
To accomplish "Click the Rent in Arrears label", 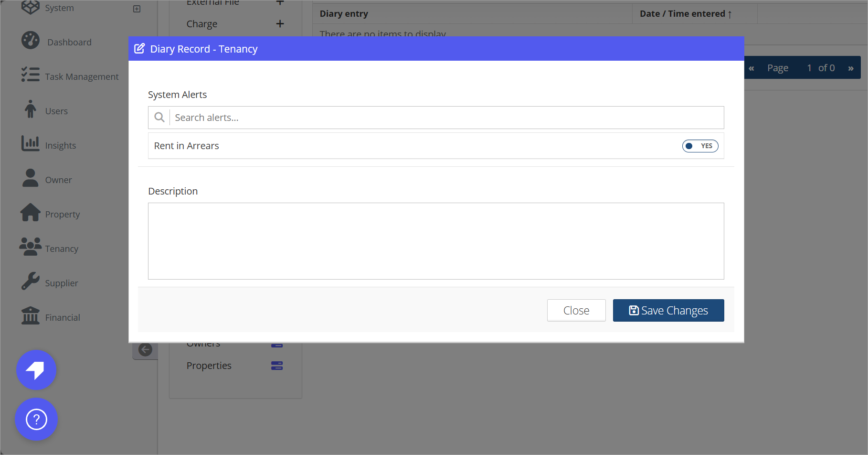I will click(x=186, y=146).
